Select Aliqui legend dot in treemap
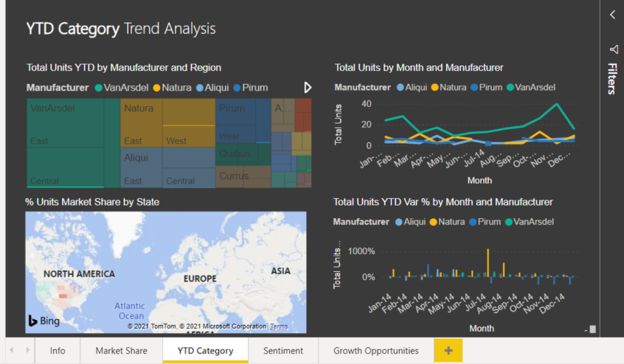Viewport: 624px width, 364px height. 200,88
